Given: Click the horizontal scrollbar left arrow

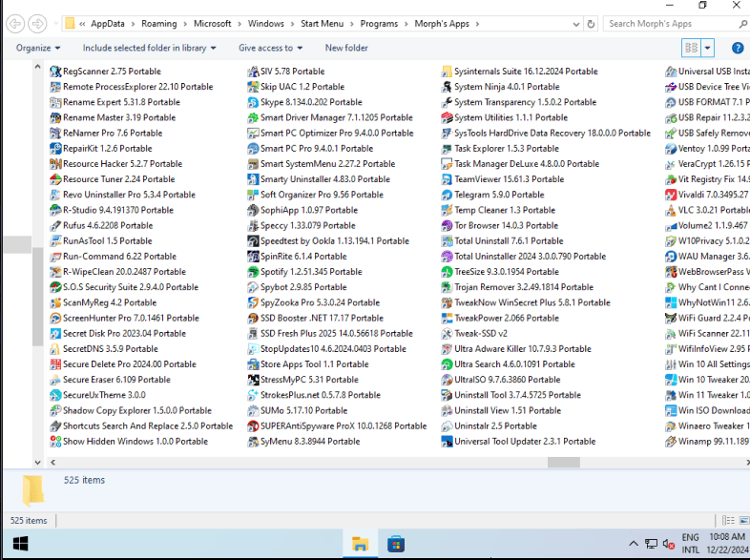Looking at the screenshot, I should pyautogui.click(x=53, y=463).
